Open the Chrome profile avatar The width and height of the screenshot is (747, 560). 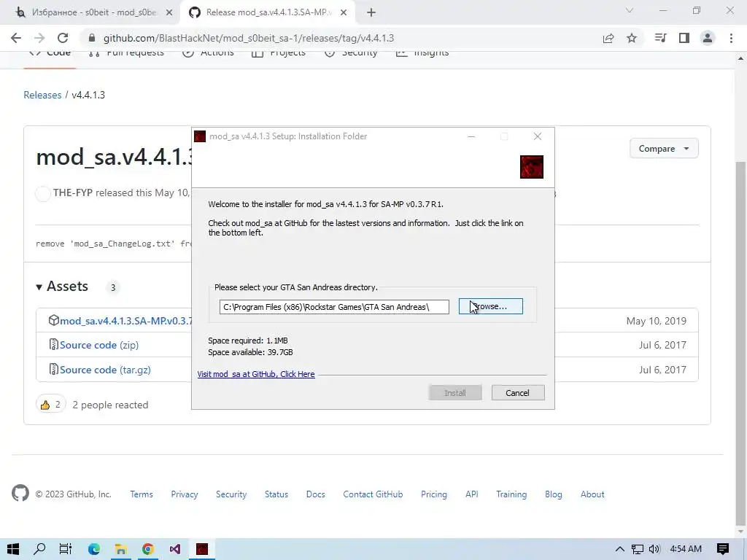coord(708,38)
